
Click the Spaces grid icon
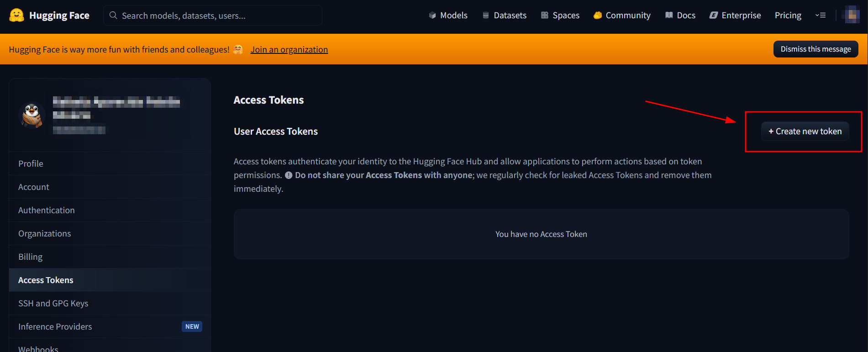pos(545,16)
